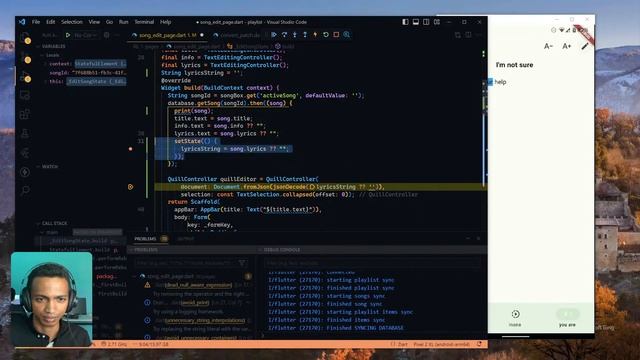This screenshot has height=360, width=640.
Task: Open the Testing flask view
Action: [25, 133]
